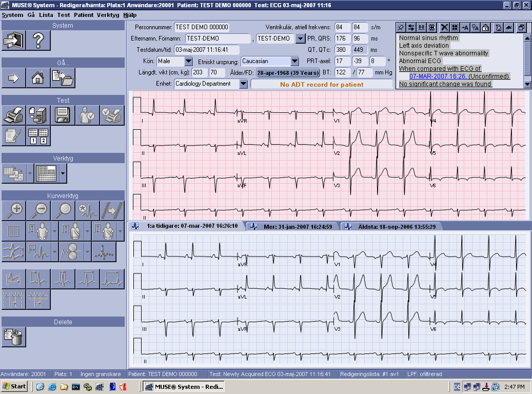The image size is (532, 394).
Task: Switch to the Äldsta: 18-sep-2006 tab
Action: tap(392, 227)
